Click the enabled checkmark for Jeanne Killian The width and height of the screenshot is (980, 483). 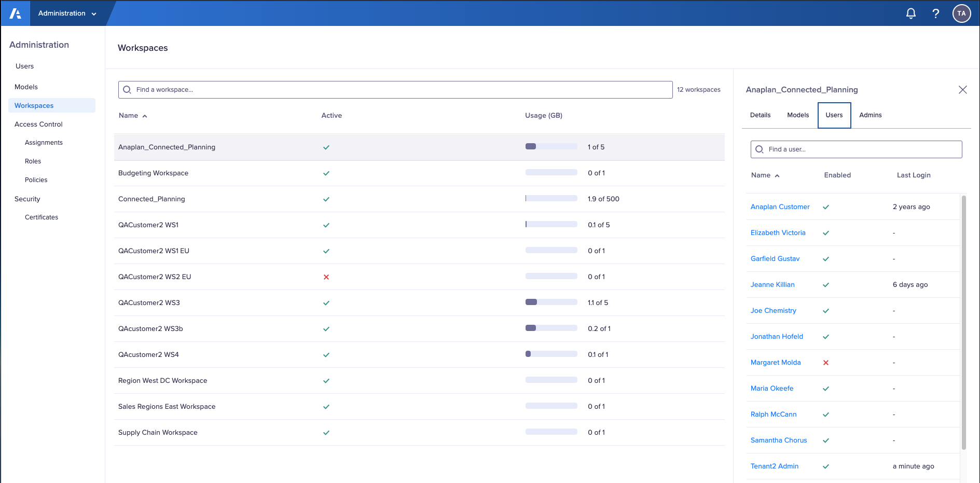click(826, 285)
